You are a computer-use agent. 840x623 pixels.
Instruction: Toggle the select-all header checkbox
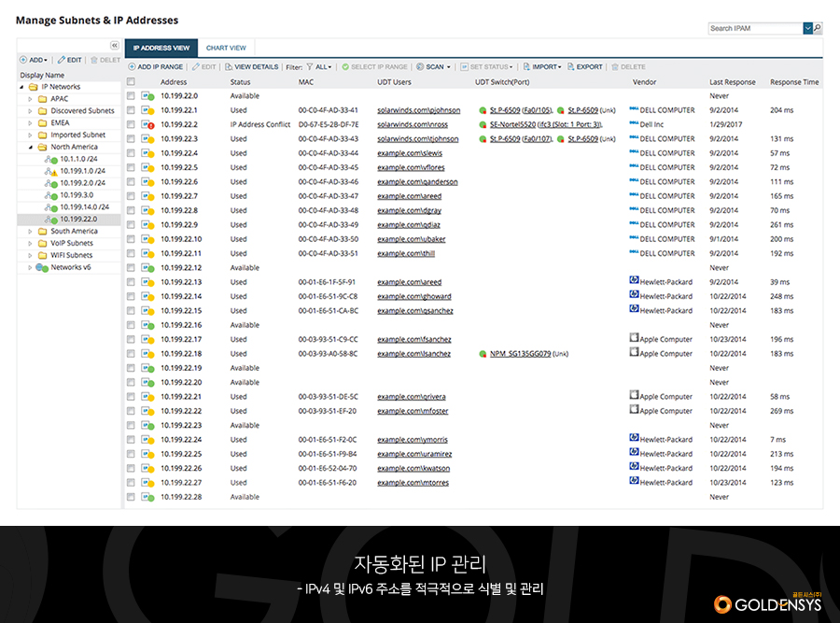tap(131, 81)
